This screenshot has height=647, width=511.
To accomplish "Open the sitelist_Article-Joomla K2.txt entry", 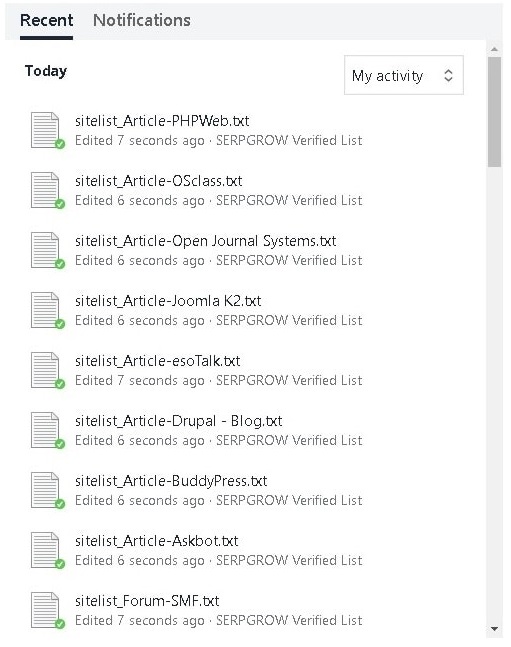I will 168,301.
